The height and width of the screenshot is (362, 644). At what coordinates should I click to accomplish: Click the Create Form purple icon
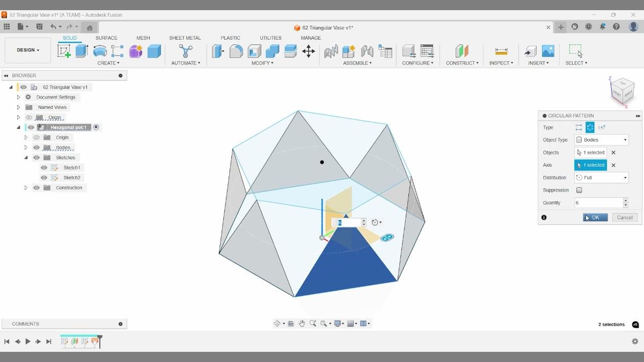point(136,51)
